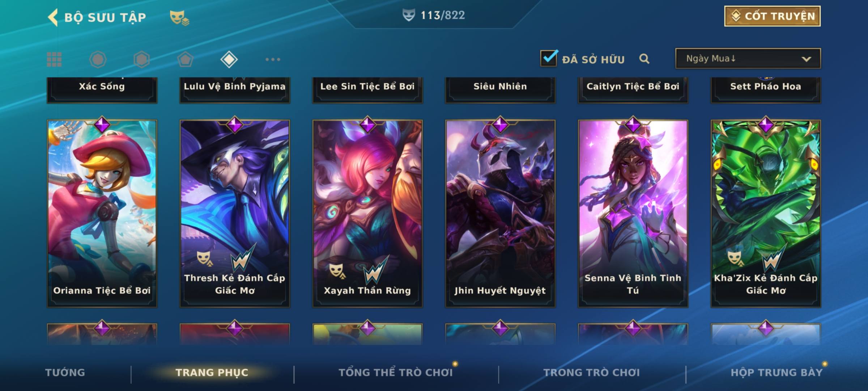Uncheck the Đã Sở Hữu checkbox
The height and width of the screenshot is (391, 868).
point(549,58)
